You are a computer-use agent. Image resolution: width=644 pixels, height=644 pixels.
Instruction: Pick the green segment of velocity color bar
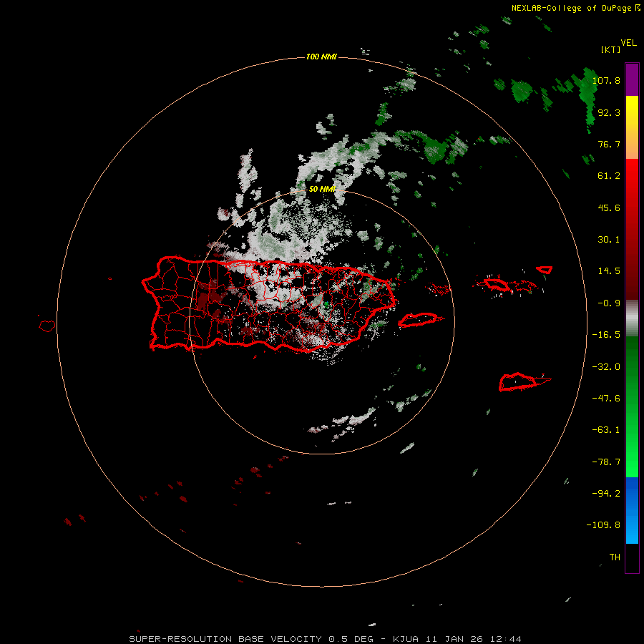click(x=632, y=406)
